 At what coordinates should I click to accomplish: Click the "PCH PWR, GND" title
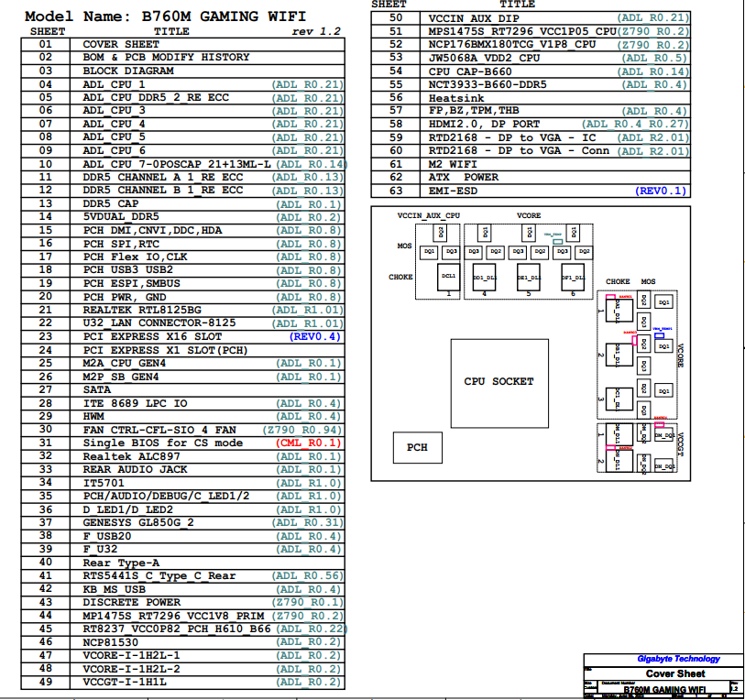point(125,297)
